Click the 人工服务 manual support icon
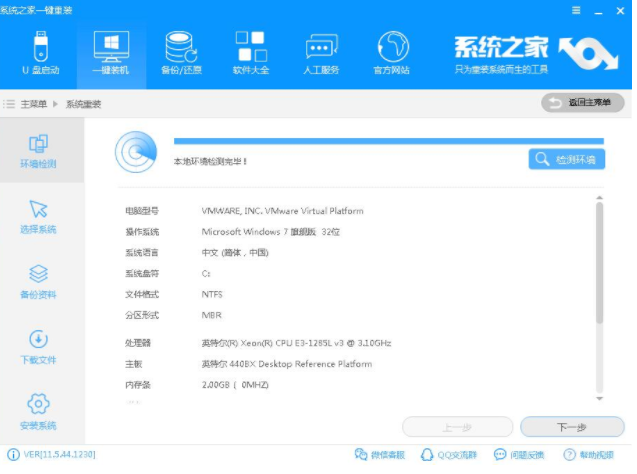This screenshot has width=637, height=474. (x=321, y=52)
